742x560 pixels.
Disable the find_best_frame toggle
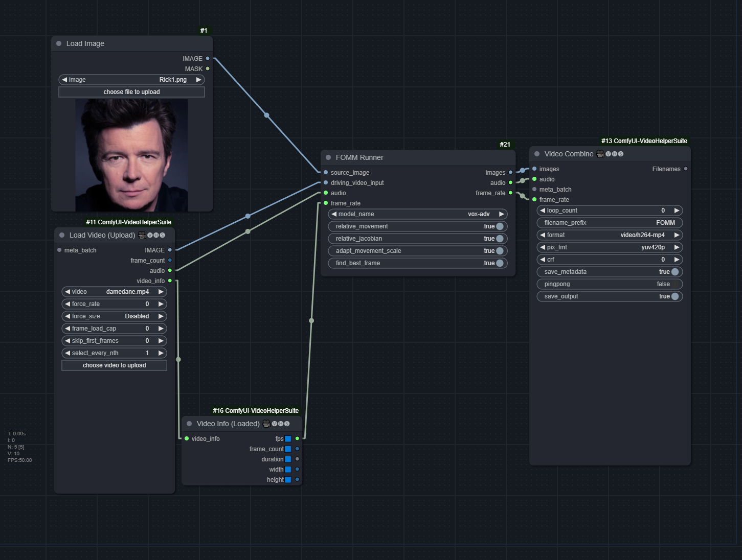click(x=500, y=263)
